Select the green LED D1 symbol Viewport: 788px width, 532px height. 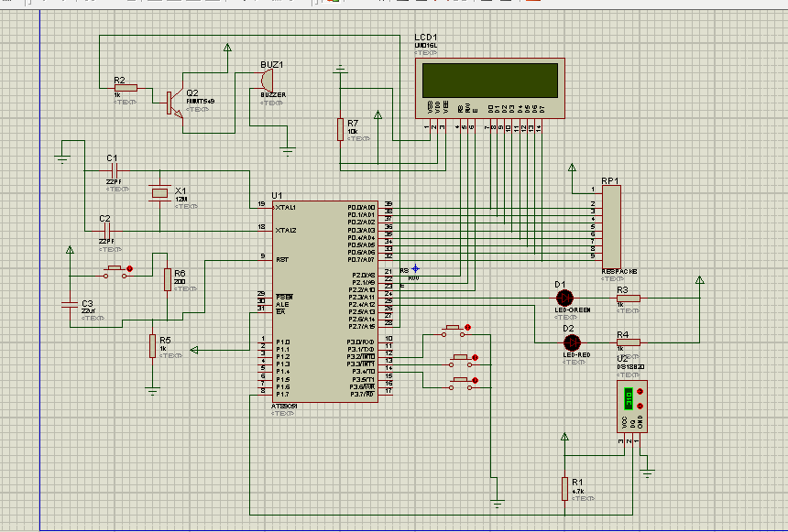coord(565,298)
